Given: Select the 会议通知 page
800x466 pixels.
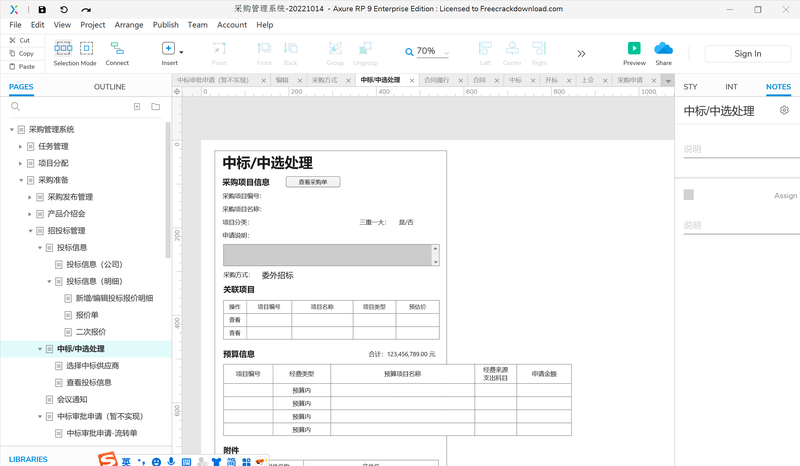Looking at the screenshot, I should (x=72, y=399).
